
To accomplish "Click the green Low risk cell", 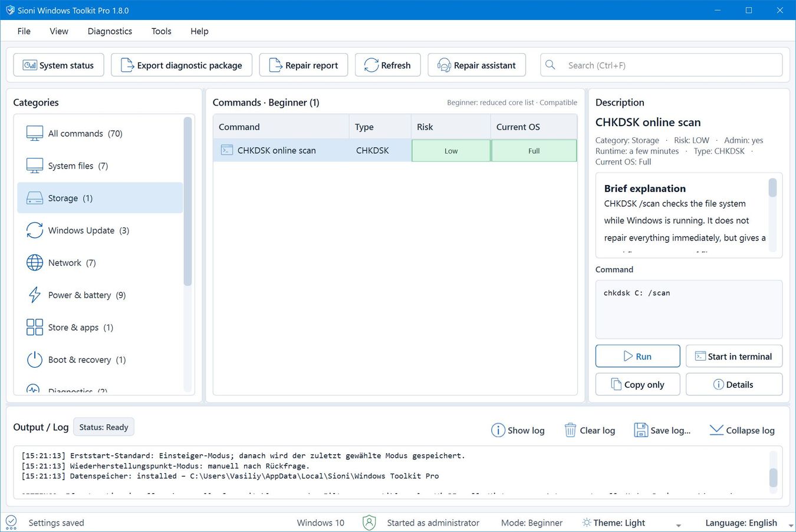I will click(x=451, y=151).
